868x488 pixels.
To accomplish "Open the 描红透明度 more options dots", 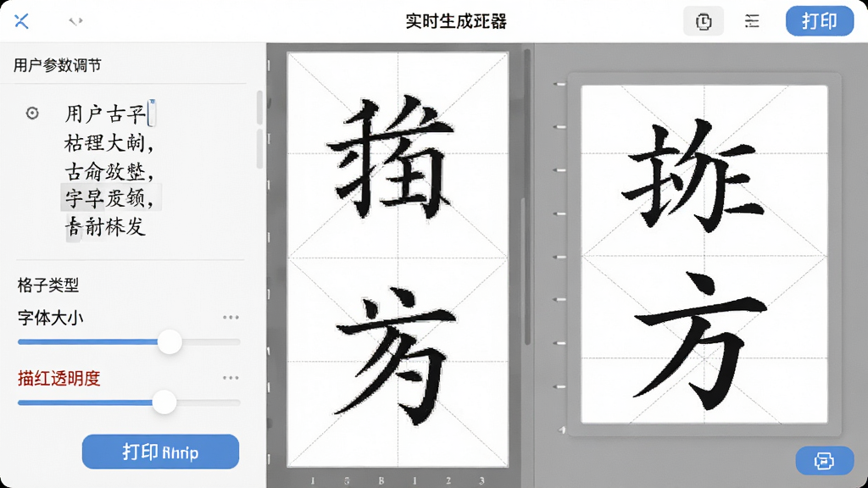I will [x=231, y=378].
